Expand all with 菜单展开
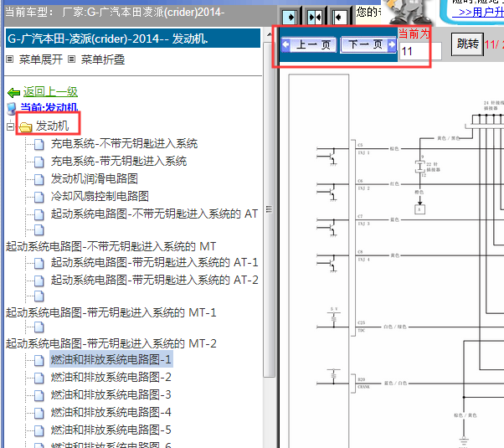 [x=41, y=59]
